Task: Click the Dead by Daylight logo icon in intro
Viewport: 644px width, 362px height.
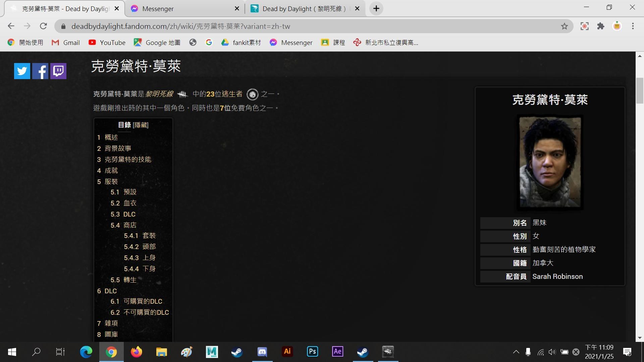Action: [x=182, y=95]
